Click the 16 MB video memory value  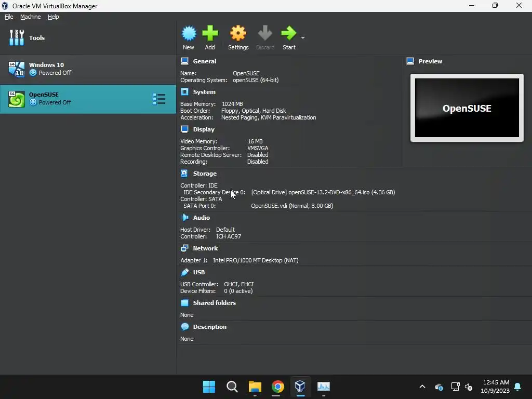(x=255, y=141)
